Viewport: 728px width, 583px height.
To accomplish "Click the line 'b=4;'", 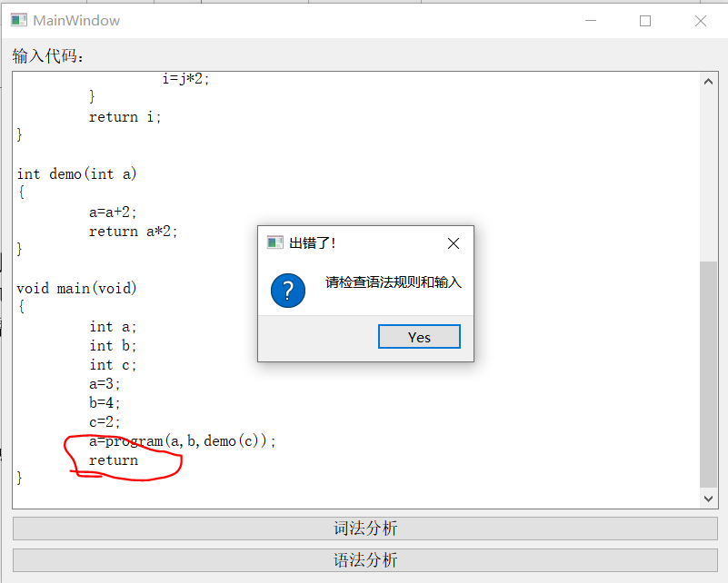I will pos(105,402).
